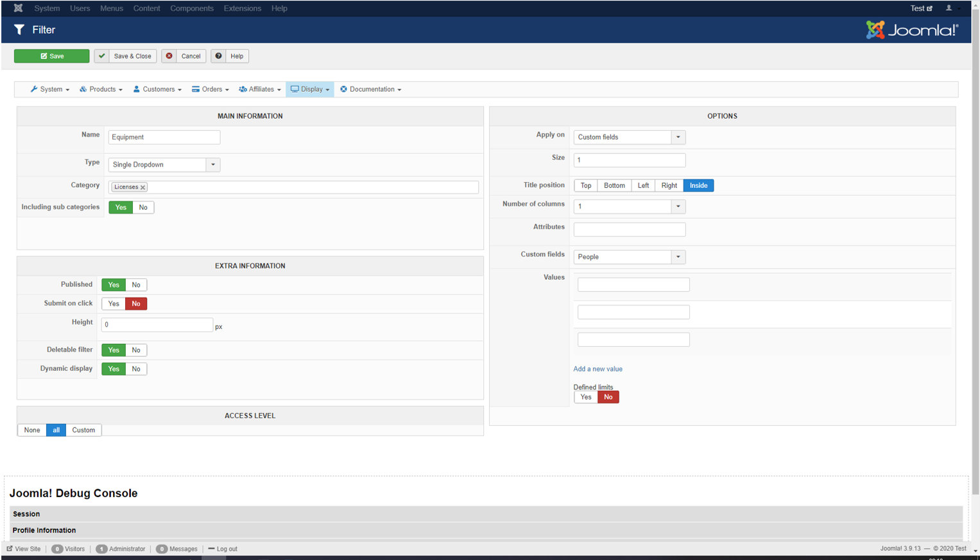Select Top title position
The image size is (980, 560).
586,185
